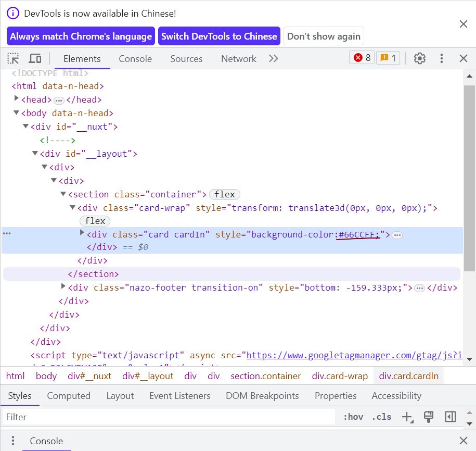Toggle the device toolbar icon
This screenshot has height=451, width=476.
click(35, 58)
